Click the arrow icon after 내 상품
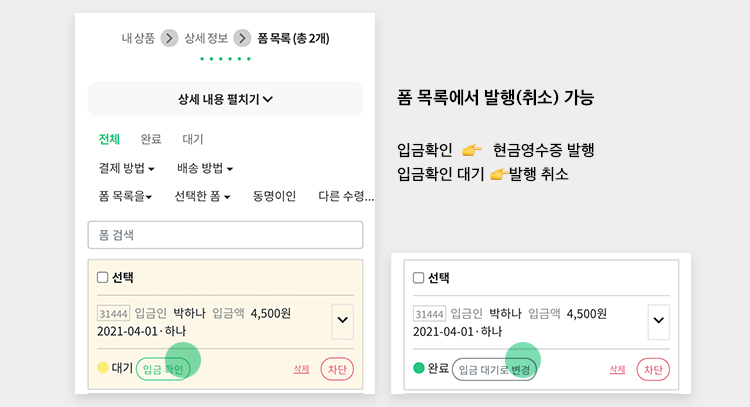This screenshot has width=750, height=407. click(x=169, y=38)
